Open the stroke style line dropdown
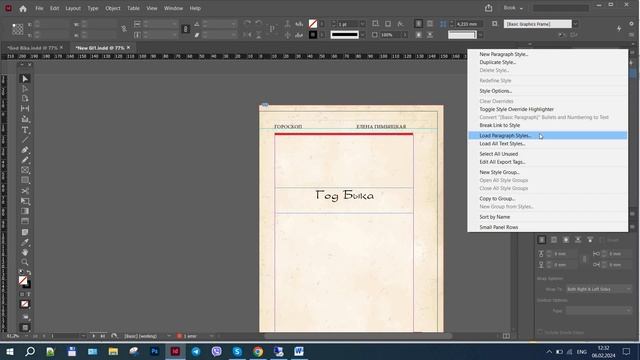 [x=362, y=35]
